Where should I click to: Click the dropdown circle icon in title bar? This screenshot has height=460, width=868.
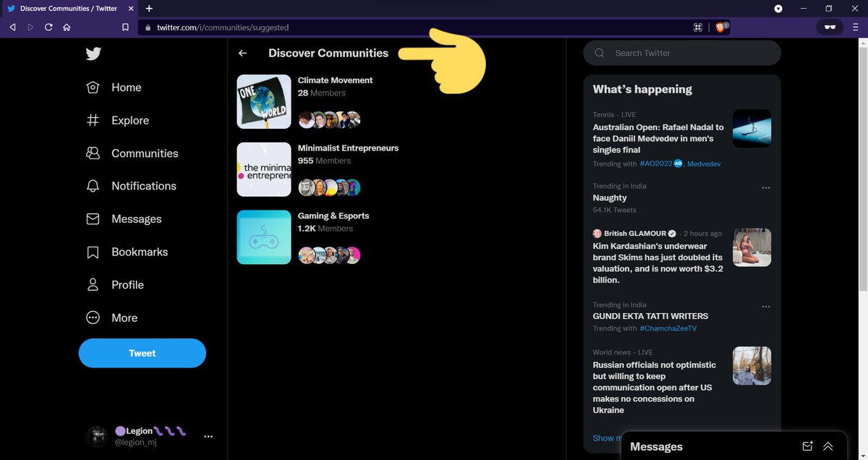click(x=778, y=9)
